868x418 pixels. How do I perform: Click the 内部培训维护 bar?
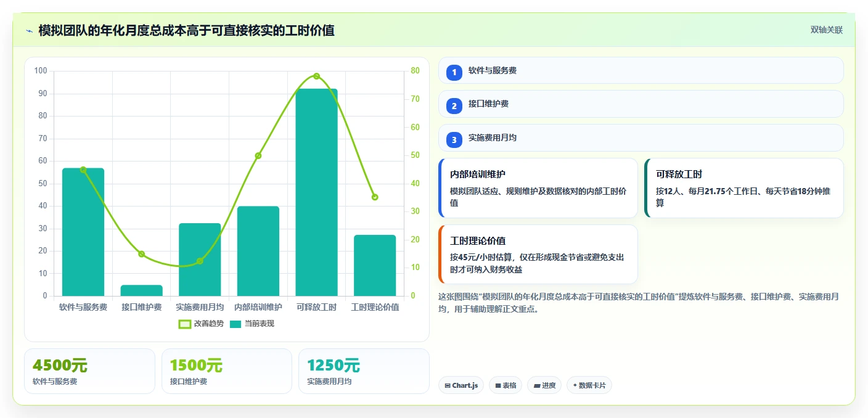[x=258, y=251]
